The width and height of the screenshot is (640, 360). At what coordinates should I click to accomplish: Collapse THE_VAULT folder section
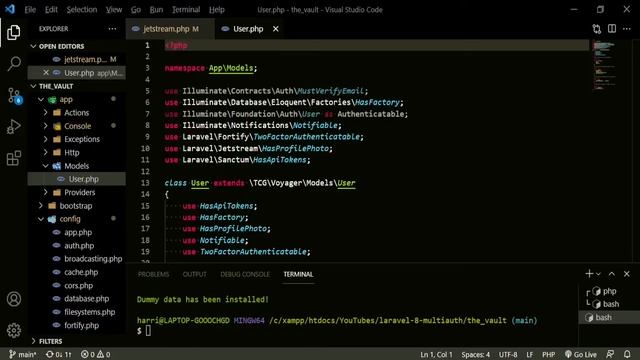click(x=77, y=86)
